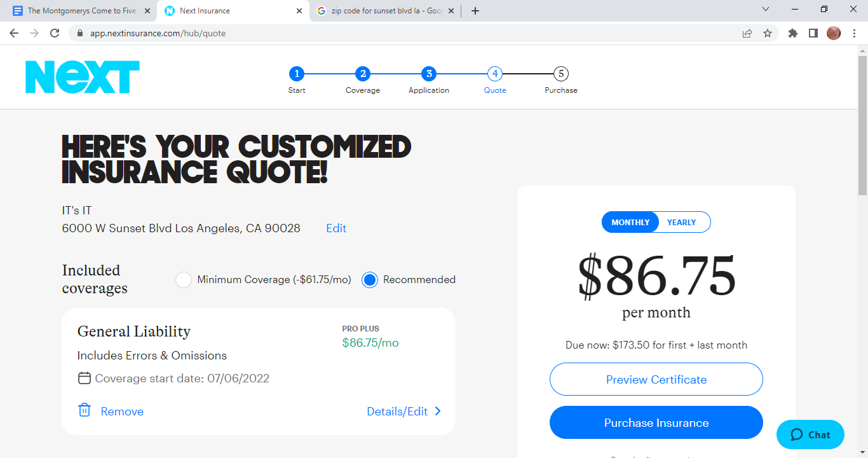Select the Recommended radio button
The height and width of the screenshot is (458, 868).
[370, 280]
